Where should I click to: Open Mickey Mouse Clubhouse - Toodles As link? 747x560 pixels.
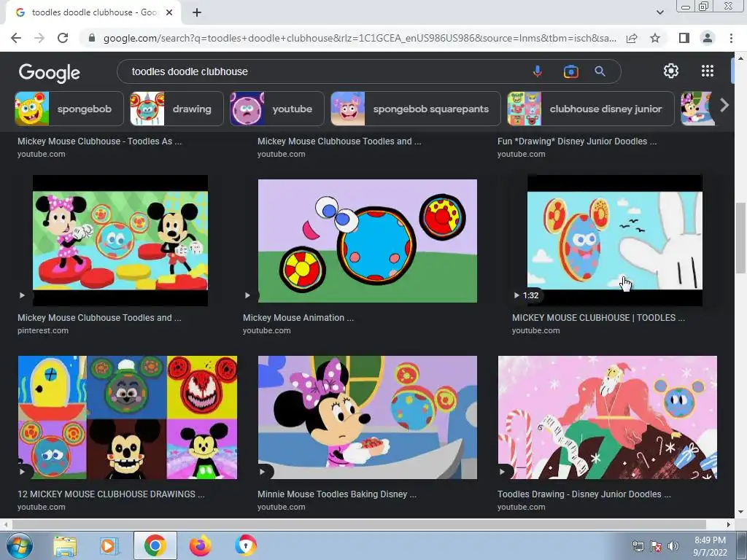pos(99,141)
